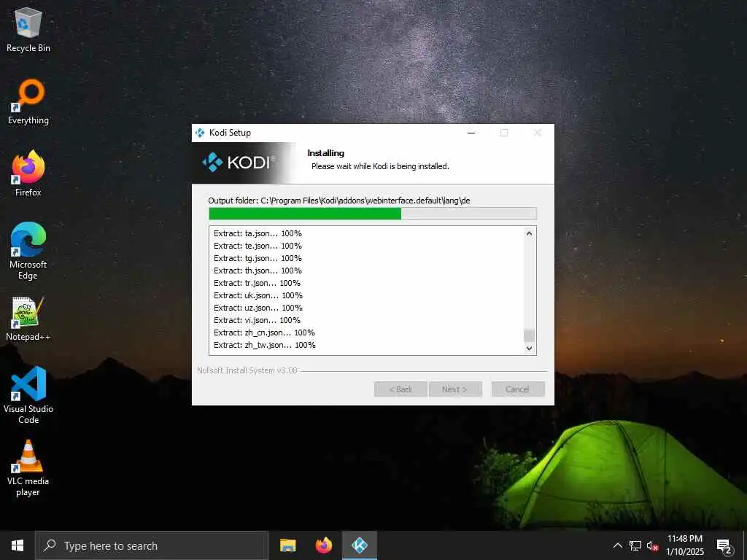Image resolution: width=747 pixels, height=560 pixels.
Task: Open the network status tray icon
Action: pos(635,545)
